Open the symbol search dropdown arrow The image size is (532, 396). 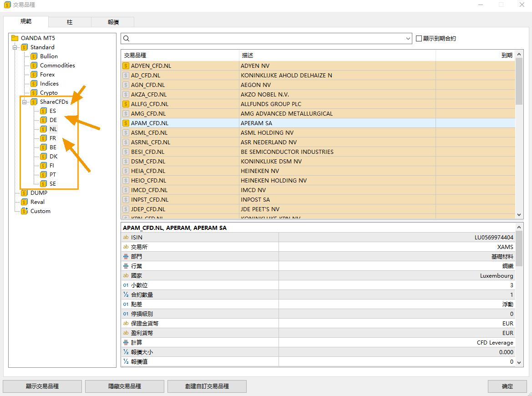pyautogui.click(x=408, y=39)
